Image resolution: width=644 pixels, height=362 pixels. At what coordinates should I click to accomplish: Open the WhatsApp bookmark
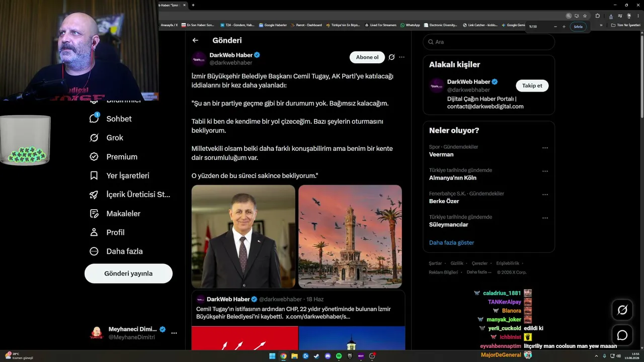tap(410, 25)
